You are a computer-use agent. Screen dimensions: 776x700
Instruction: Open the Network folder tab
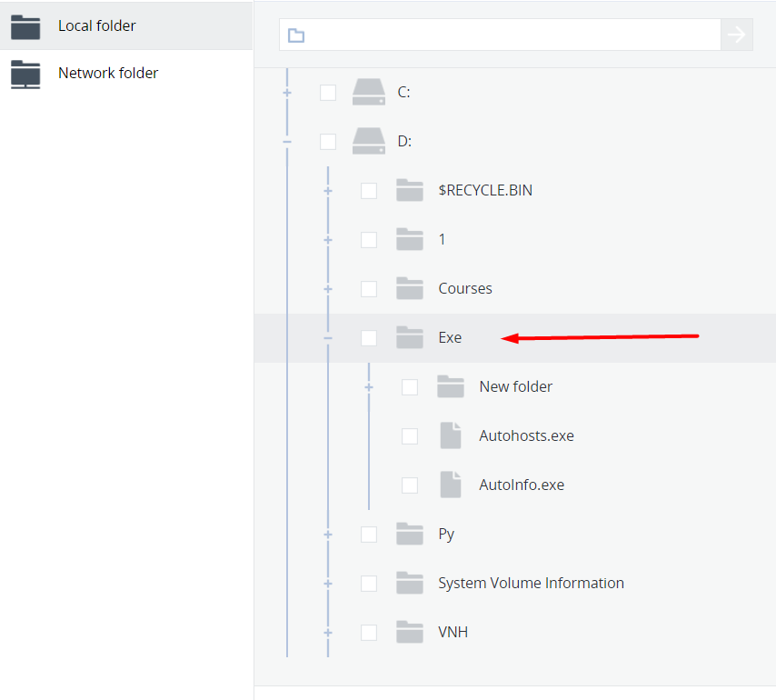[107, 73]
